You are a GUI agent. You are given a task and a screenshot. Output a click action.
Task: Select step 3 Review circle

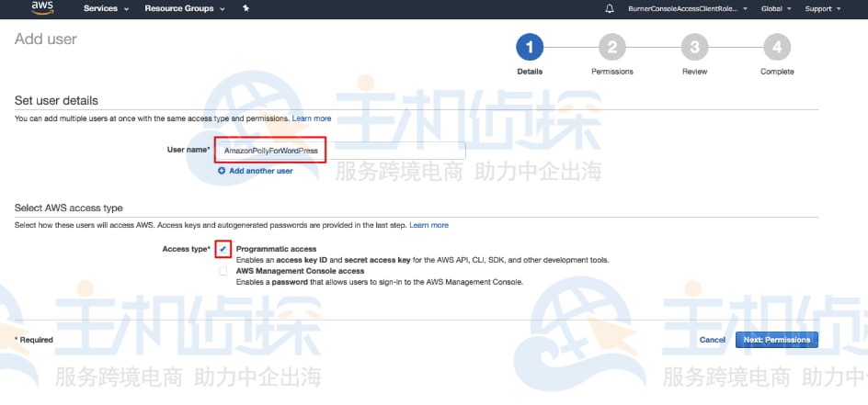pos(695,48)
